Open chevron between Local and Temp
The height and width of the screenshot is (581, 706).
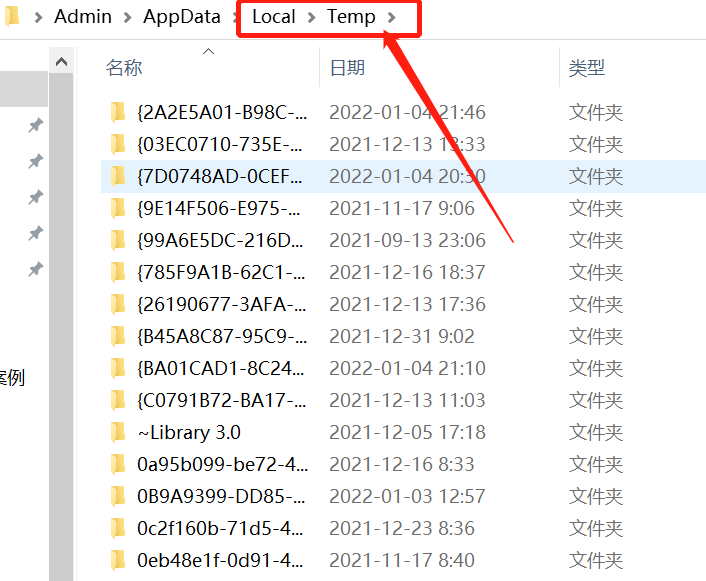311,17
